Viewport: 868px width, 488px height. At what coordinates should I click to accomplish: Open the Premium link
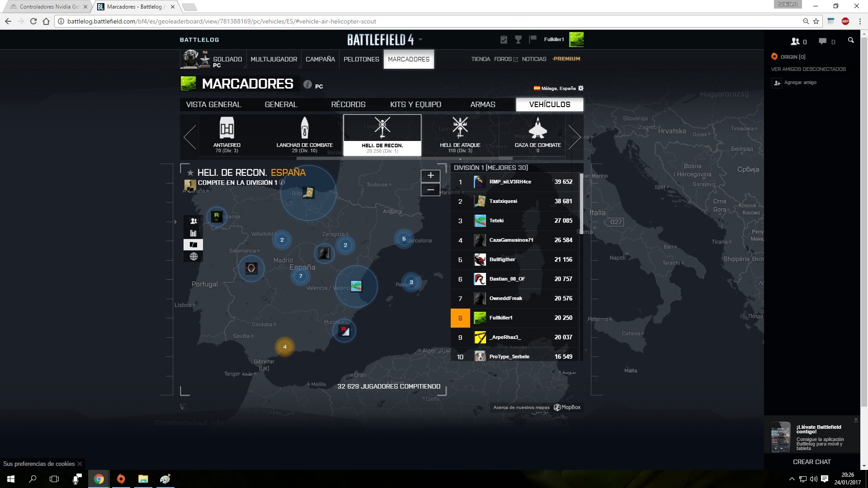(566, 59)
